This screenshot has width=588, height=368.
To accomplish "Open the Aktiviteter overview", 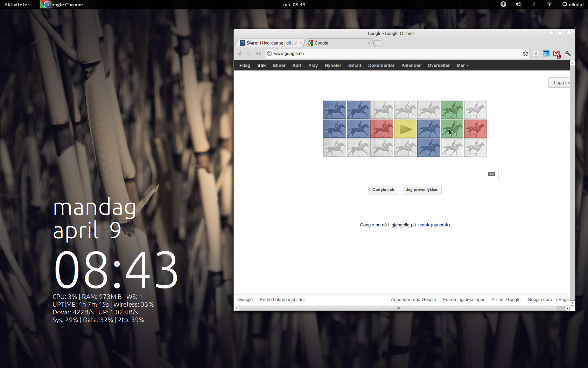I will point(17,5).
